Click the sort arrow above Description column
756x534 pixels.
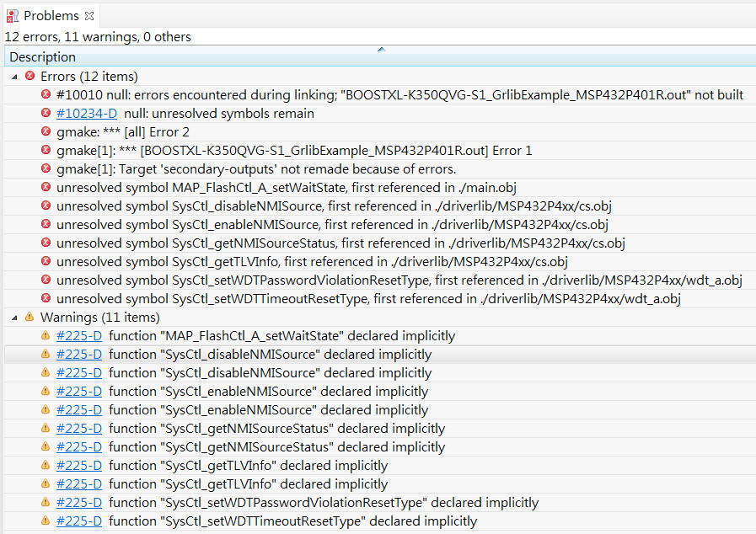pos(381,50)
